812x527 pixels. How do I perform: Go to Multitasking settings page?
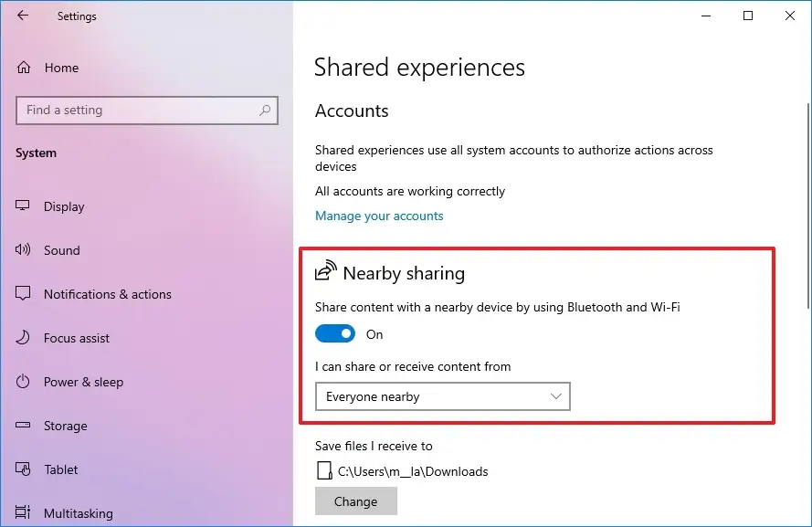[x=79, y=513]
